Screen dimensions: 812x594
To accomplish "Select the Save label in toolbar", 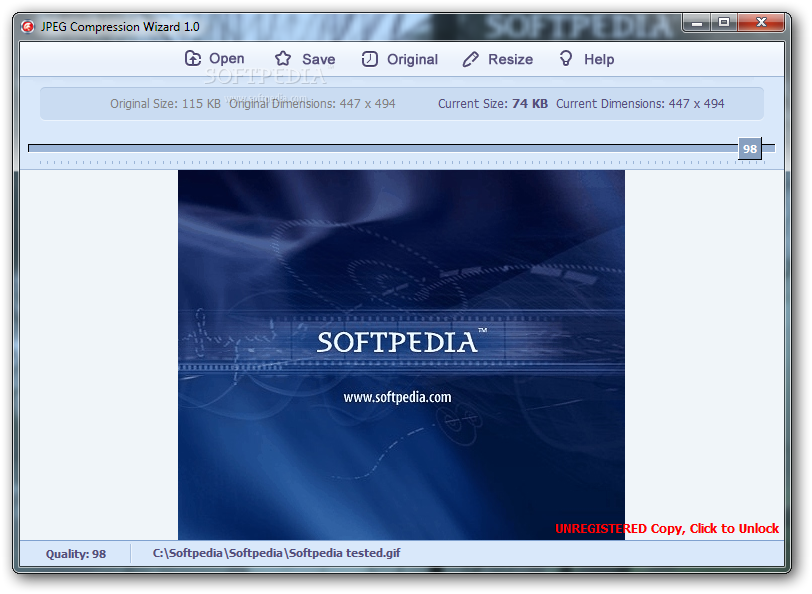I will [318, 60].
